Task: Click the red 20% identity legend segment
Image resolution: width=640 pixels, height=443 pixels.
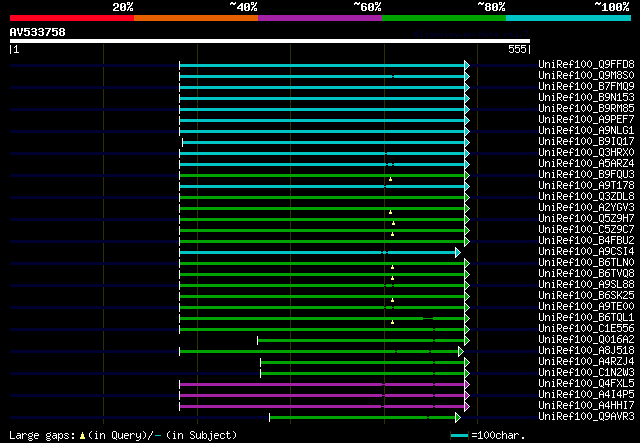Action: click(72, 18)
